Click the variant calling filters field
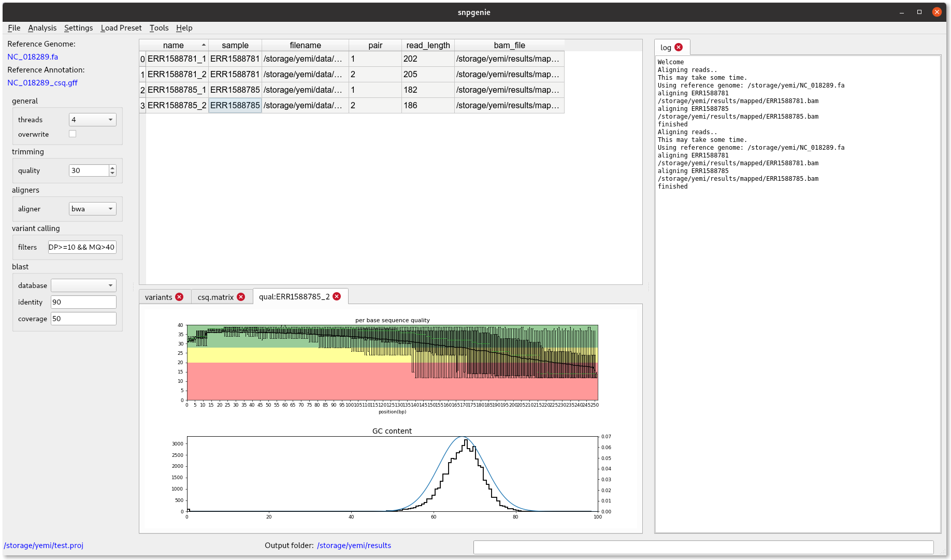 (82, 247)
